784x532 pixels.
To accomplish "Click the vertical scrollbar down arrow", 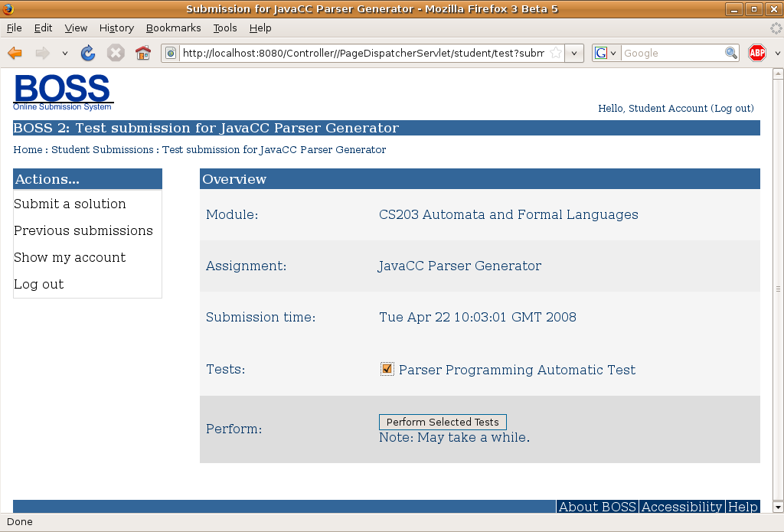I will 778,507.
